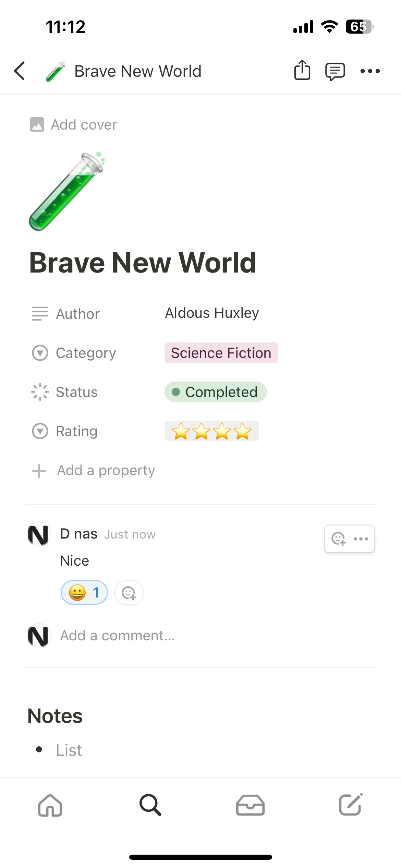Tap the back chevron arrow
This screenshot has height=868, width=401.
(20, 71)
